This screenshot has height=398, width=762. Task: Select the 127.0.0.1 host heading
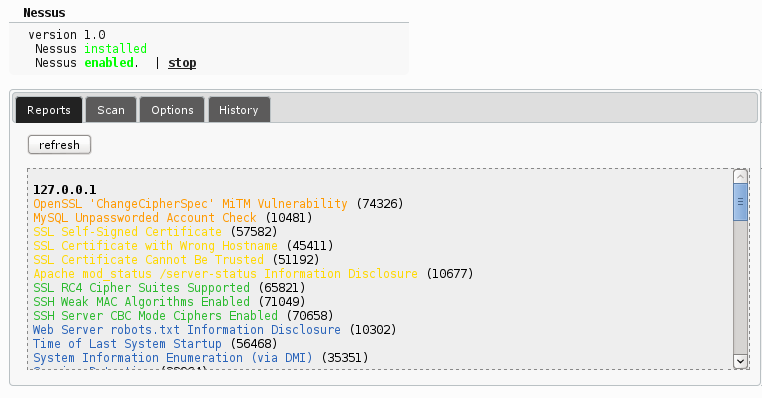pyautogui.click(x=65, y=190)
